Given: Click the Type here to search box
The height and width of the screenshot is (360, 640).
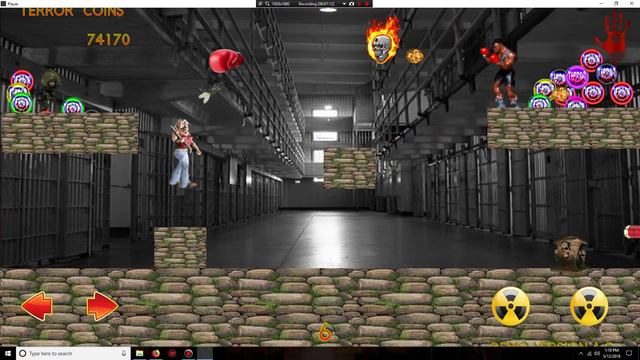Looking at the screenshot, I should [73, 353].
